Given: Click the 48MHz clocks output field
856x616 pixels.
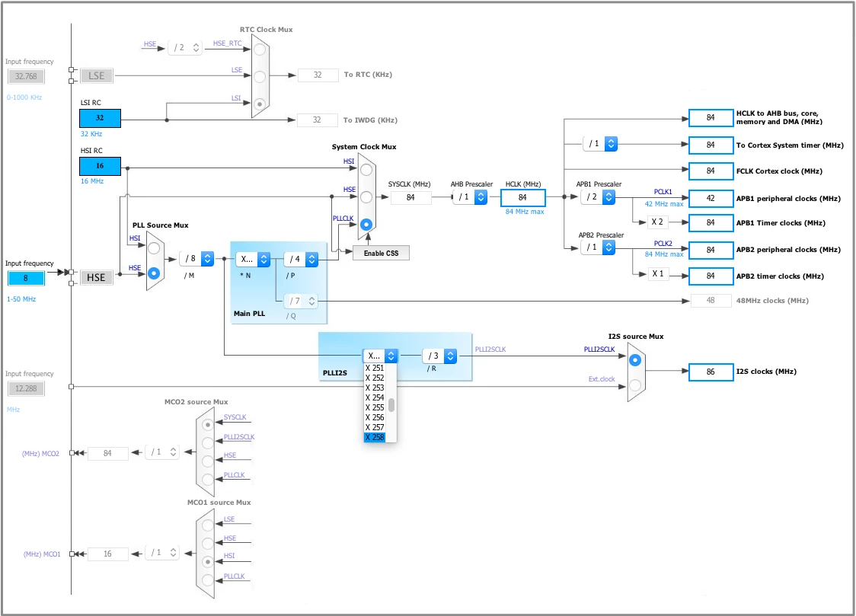Looking at the screenshot, I should [711, 300].
